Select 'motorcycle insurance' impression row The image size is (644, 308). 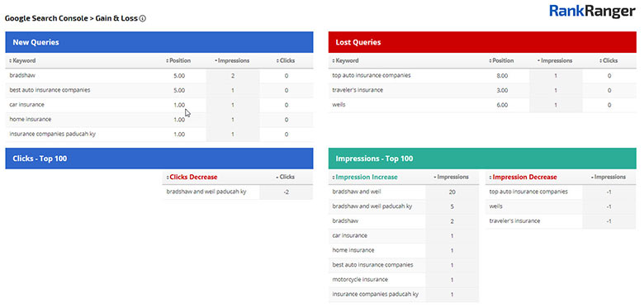click(x=404, y=280)
